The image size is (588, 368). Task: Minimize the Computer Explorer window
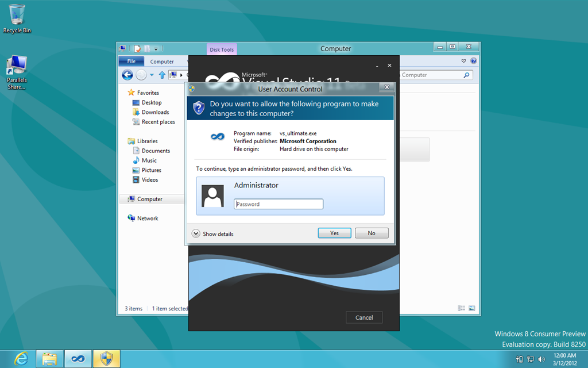tap(440, 47)
